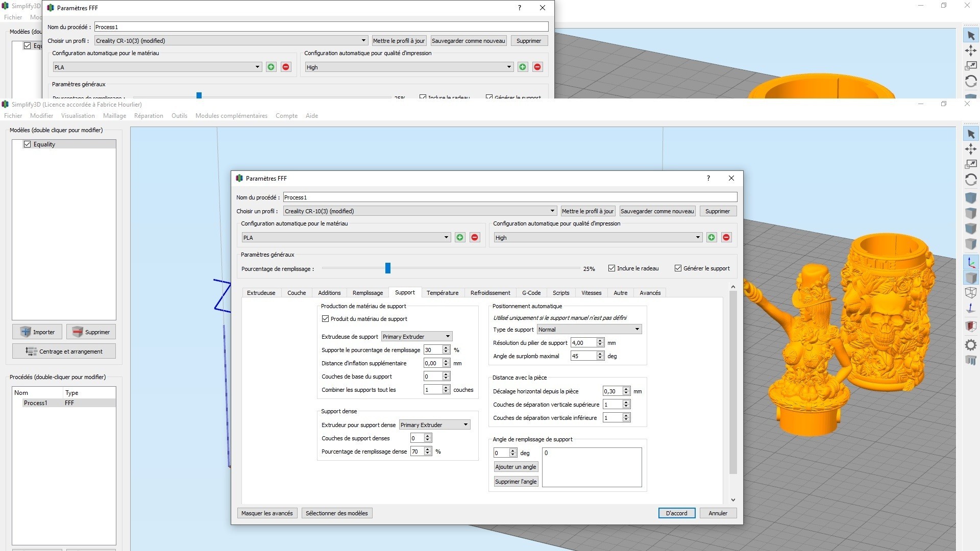Toggle the Générer le support checkbox
The width and height of the screenshot is (980, 551).
678,268
